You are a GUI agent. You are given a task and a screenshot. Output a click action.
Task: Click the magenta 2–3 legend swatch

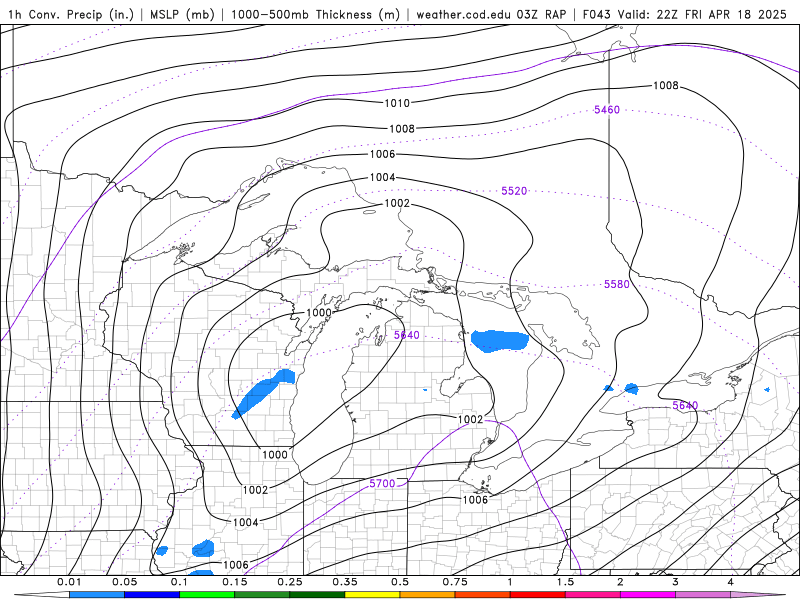click(x=648, y=595)
